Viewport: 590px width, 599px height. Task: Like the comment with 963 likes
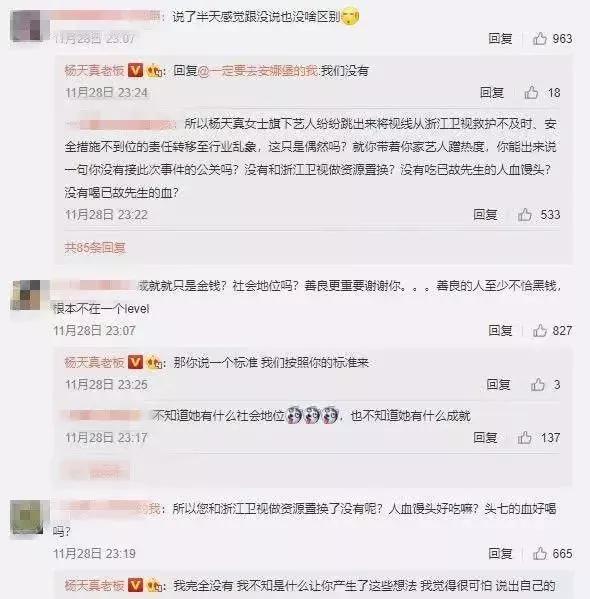click(540, 39)
